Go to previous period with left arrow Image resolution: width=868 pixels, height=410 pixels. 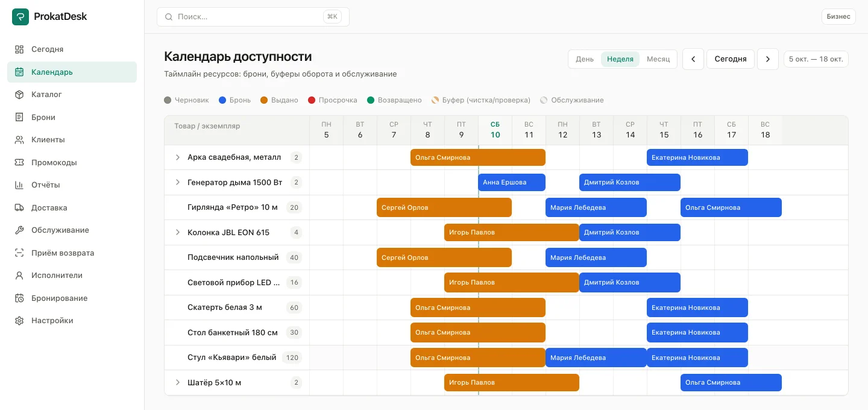coord(693,59)
